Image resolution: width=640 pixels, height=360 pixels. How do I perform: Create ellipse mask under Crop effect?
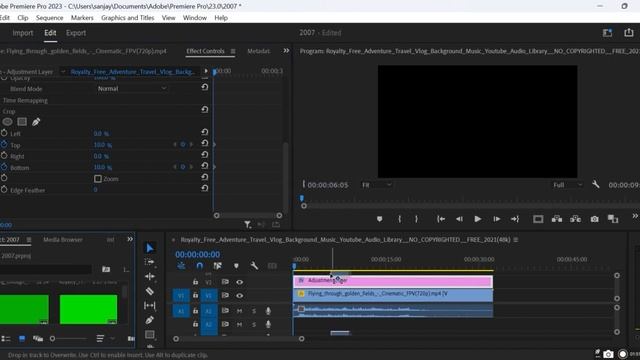point(7,122)
